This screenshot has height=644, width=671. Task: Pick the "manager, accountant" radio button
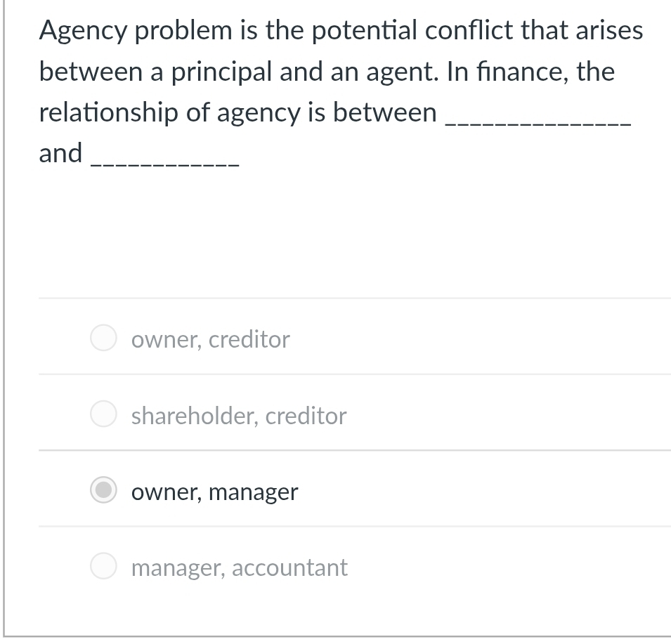pyautogui.click(x=103, y=566)
